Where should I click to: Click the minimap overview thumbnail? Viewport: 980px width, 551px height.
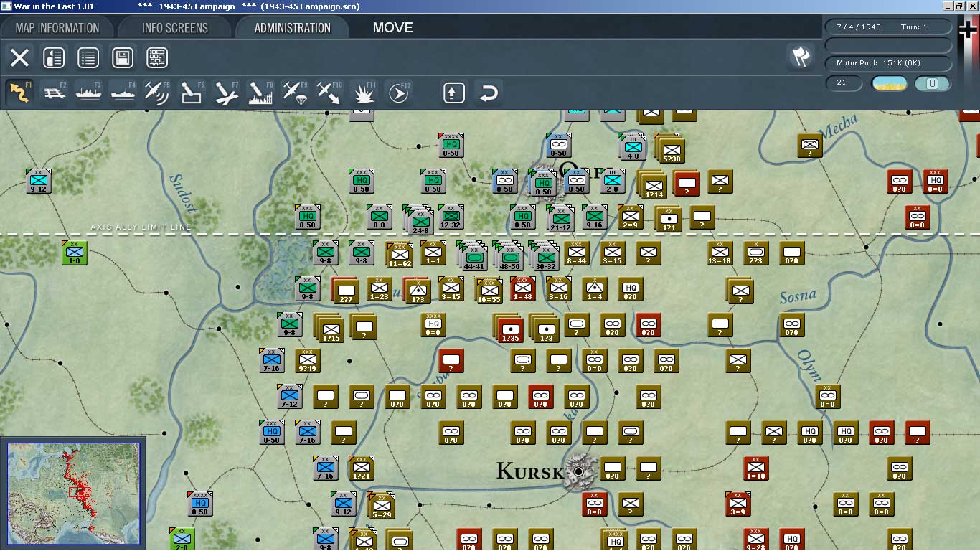point(73,494)
